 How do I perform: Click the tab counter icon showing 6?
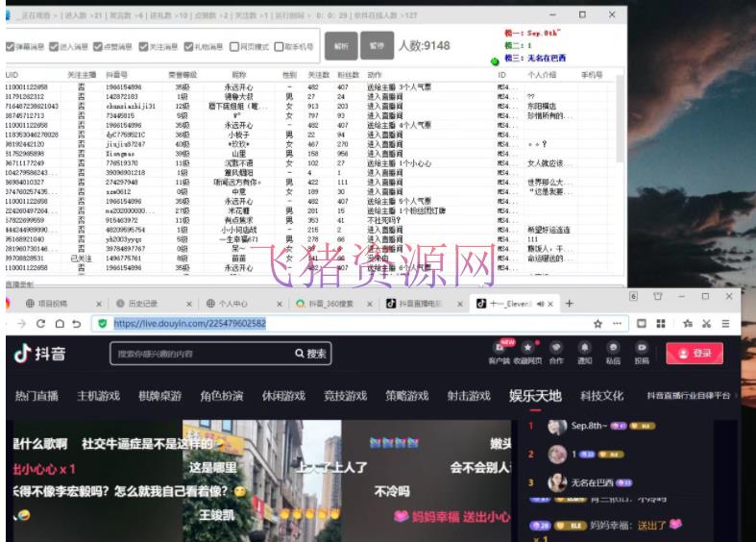[x=634, y=296]
